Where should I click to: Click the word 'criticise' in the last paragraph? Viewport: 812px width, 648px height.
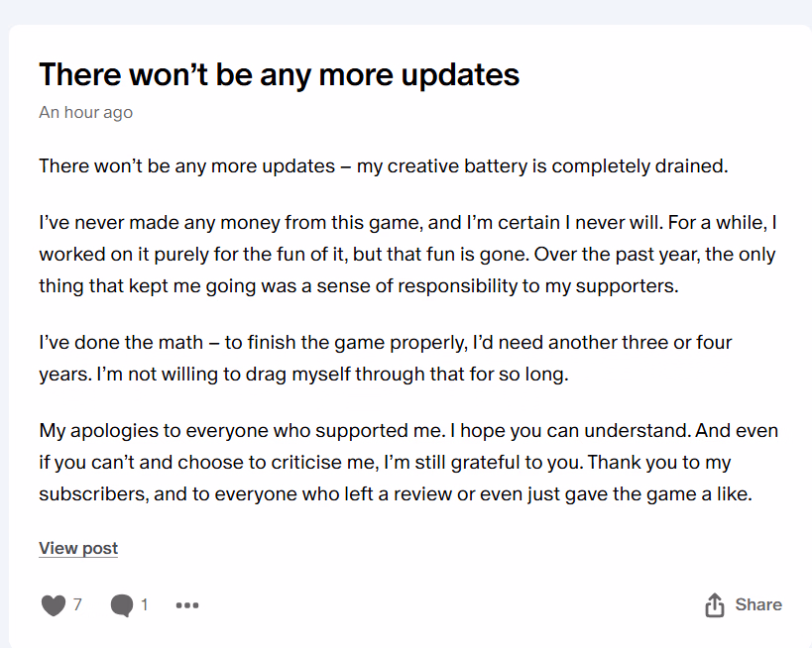[306, 462]
